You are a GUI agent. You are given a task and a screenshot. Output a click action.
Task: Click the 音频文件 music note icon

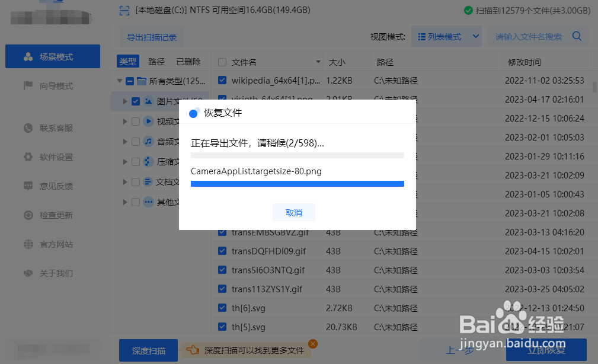point(148,141)
